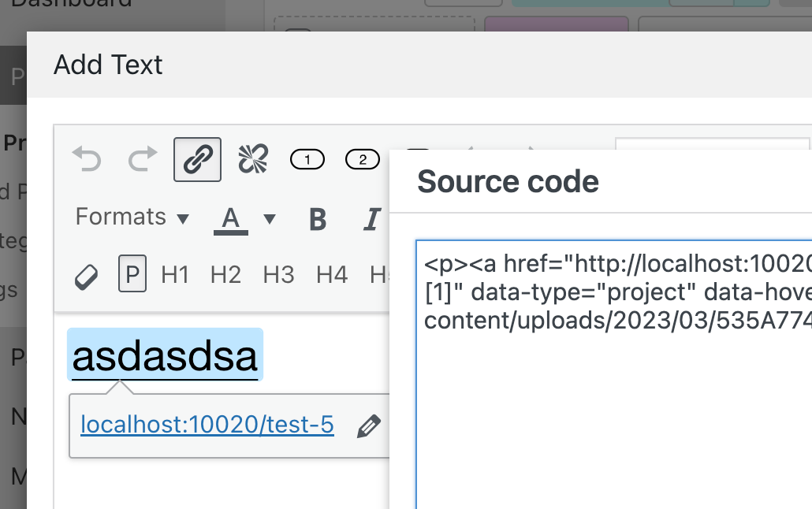Follow the localhost:10020/test-5 link
812x509 pixels.
[x=207, y=425]
